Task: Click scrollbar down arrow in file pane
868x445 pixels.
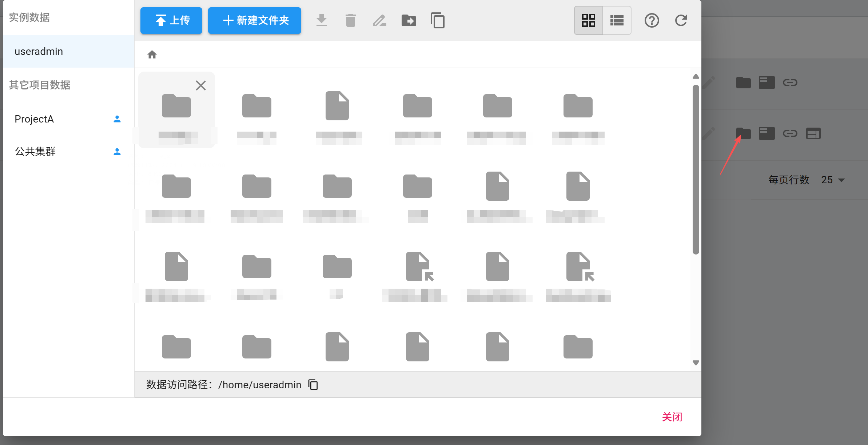Action: 696,363
